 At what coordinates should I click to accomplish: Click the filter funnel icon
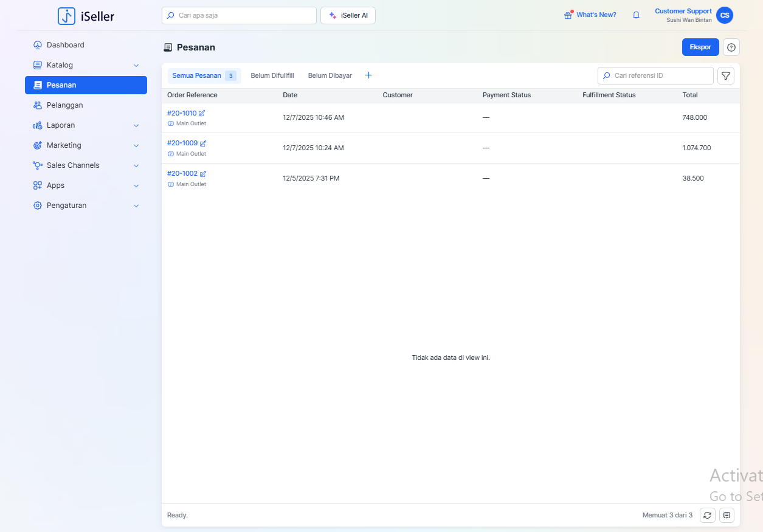(726, 75)
